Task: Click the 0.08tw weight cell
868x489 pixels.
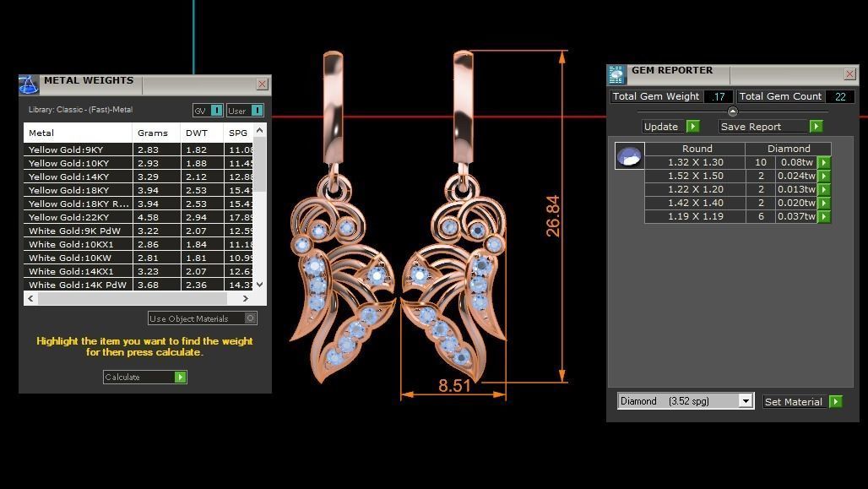Action: click(x=796, y=162)
